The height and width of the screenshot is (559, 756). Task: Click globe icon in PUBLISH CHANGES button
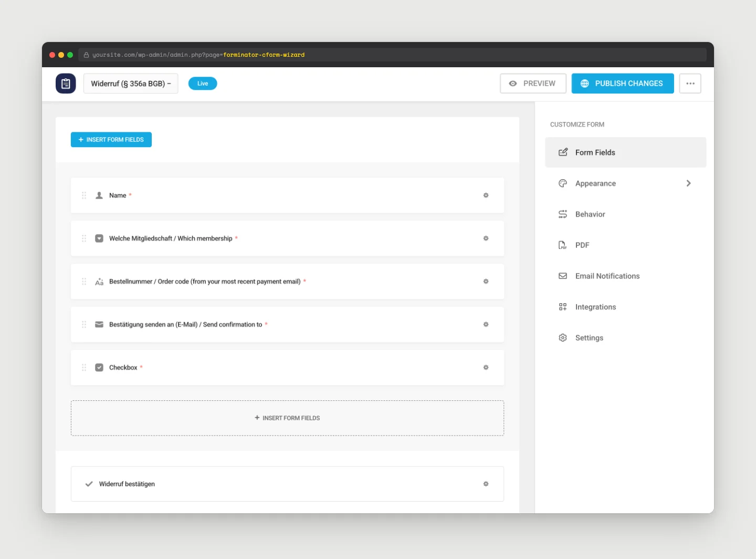pos(585,84)
